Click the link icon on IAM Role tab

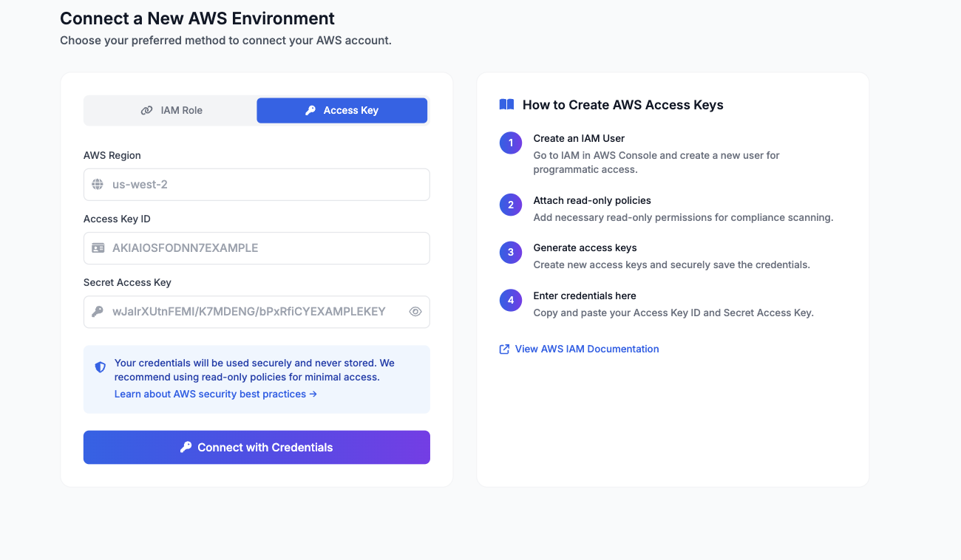coord(146,111)
